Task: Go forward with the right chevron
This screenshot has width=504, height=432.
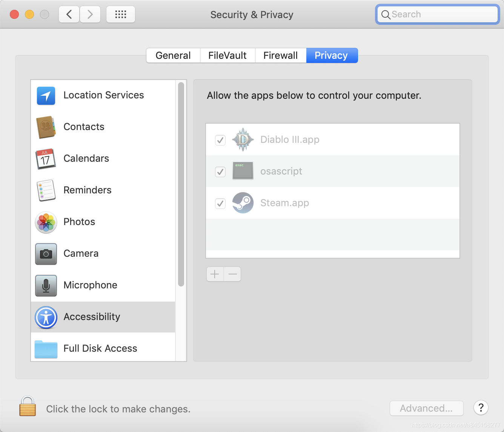Action: [x=90, y=14]
